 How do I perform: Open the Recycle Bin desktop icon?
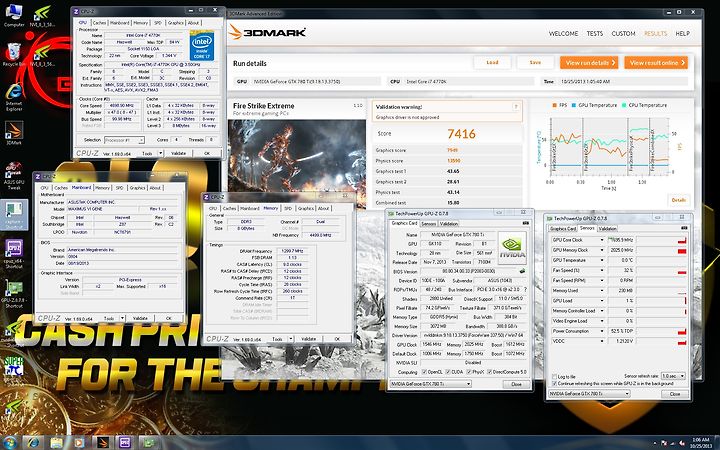click(14, 54)
